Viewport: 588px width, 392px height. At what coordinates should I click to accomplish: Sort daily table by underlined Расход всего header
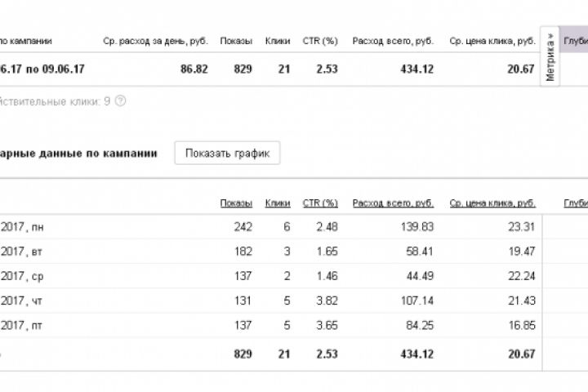(393, 203)
